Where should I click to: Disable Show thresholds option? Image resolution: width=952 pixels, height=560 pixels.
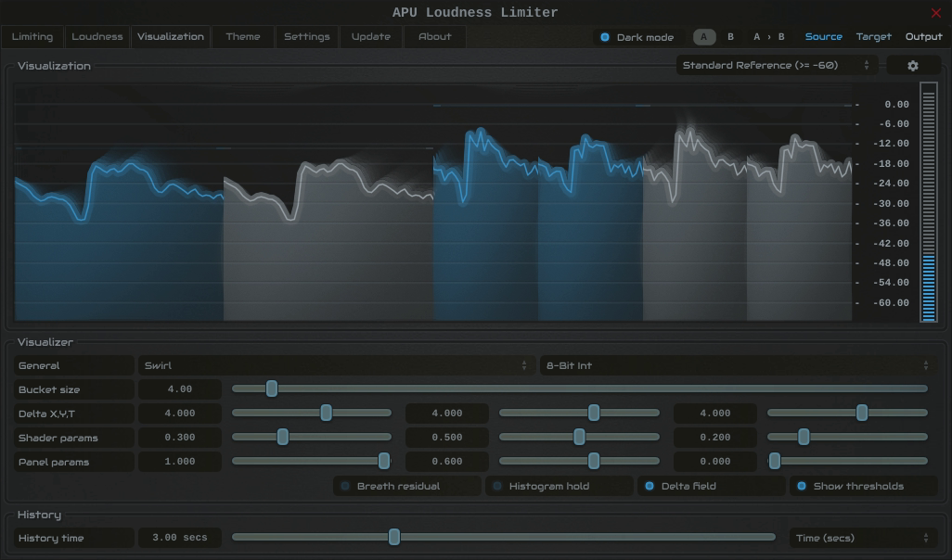click(863, 486)
